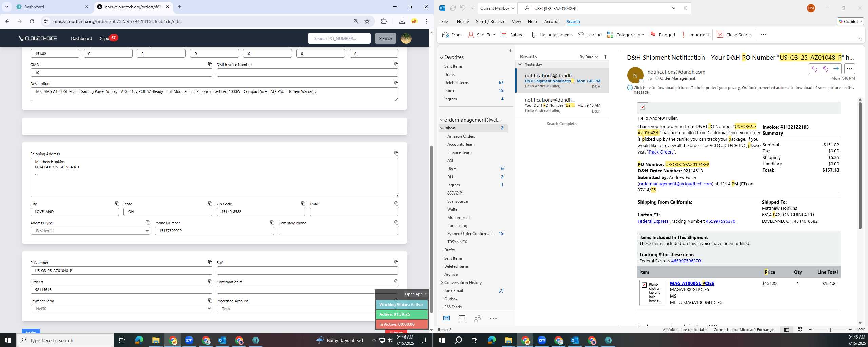Copy the Order # field value
This screenshot has width=868, height=347.
click(210, 281)
